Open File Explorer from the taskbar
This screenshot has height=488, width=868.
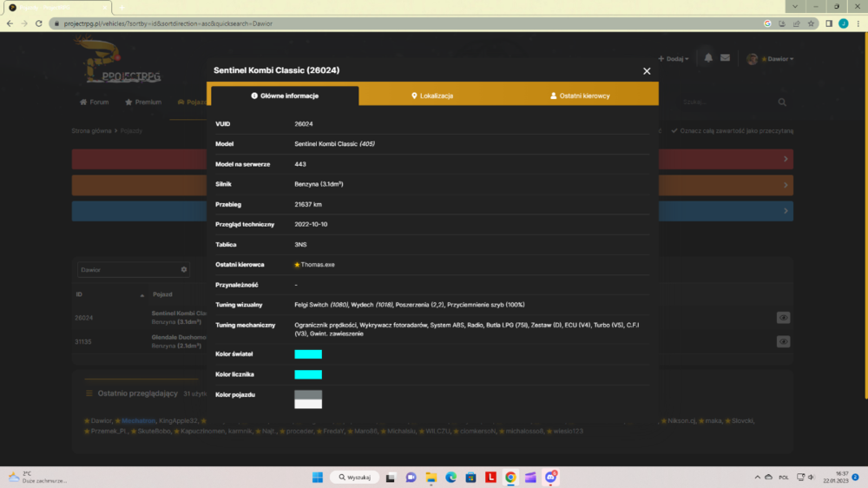[x=431, y=478]
